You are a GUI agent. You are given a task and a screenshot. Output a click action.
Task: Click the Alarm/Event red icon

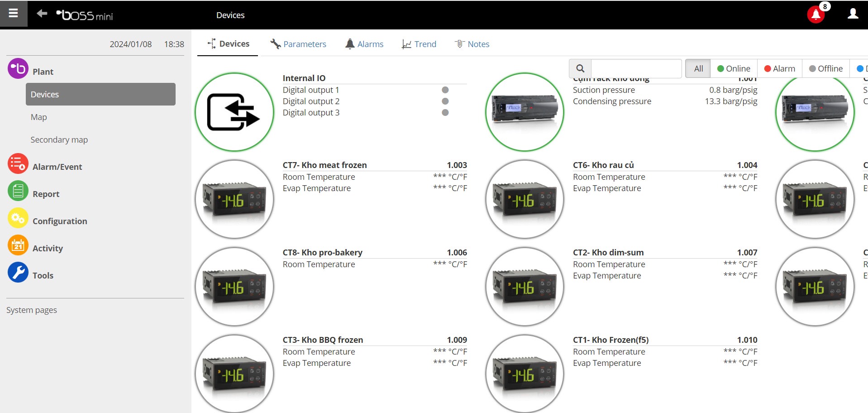pos(18,163)
